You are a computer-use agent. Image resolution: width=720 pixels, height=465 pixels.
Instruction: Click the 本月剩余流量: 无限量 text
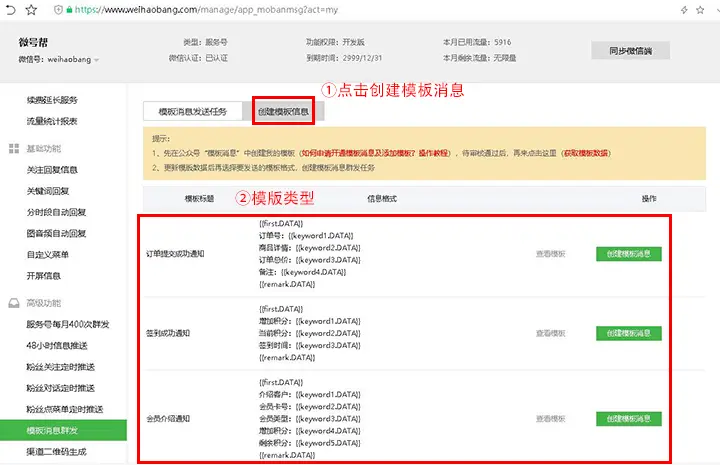point(479,58)
